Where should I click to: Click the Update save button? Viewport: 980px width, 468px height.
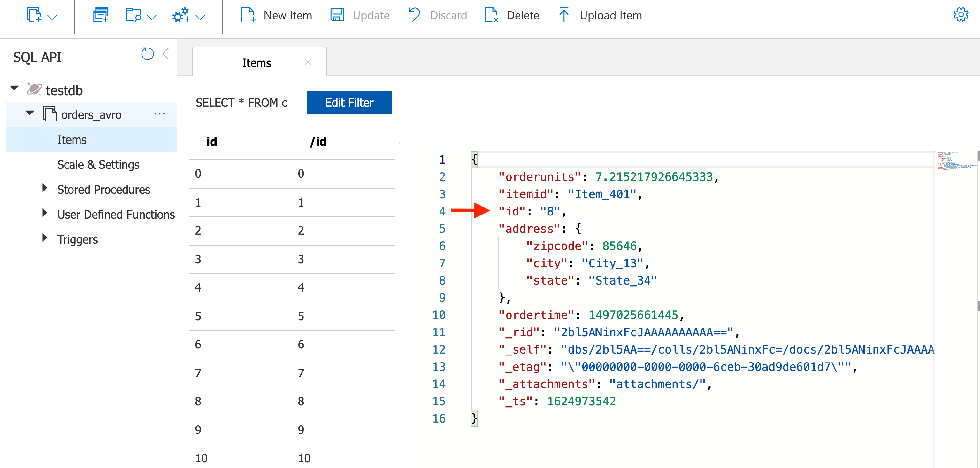point(360,15)
